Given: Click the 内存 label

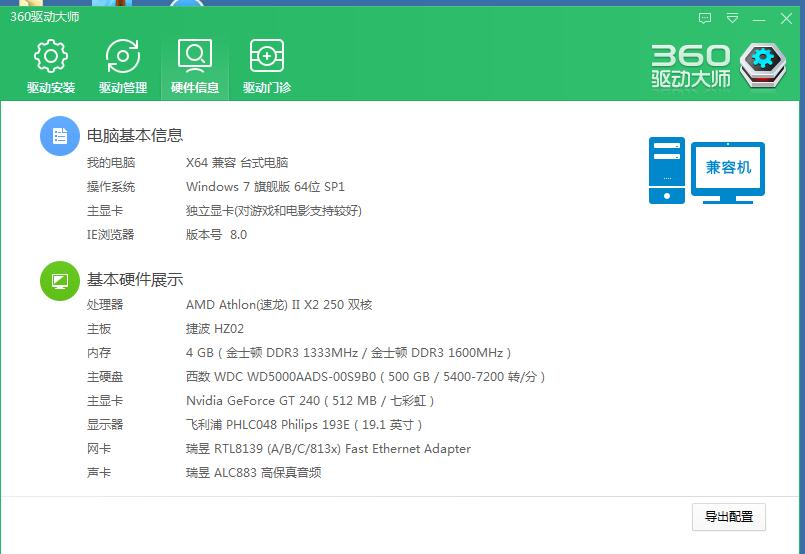Looking at the screenshot, I should click(99, 353).
